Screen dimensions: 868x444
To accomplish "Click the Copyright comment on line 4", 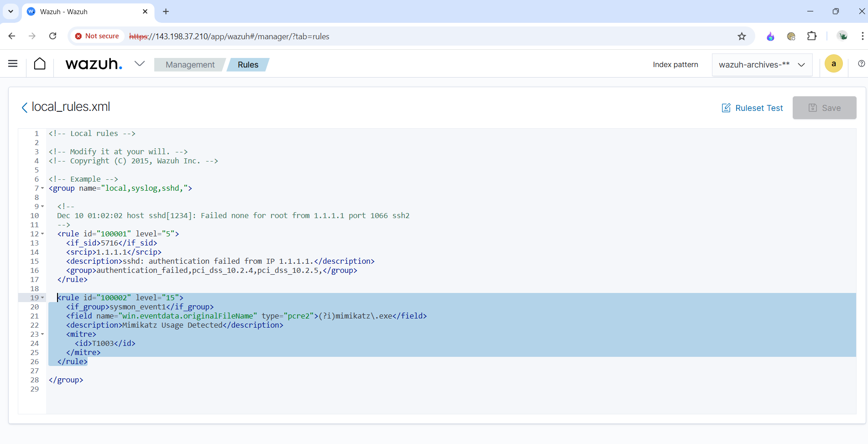I will (x=133, y=161).
